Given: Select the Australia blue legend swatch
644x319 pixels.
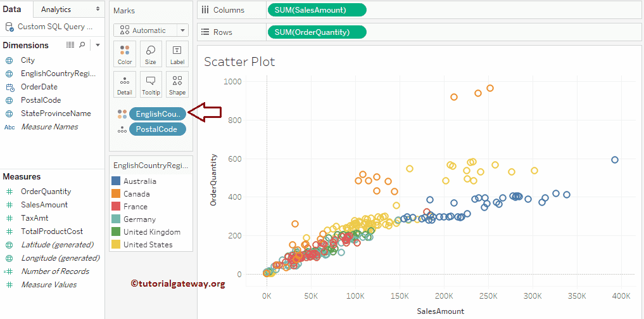Looking at the screenshot, I should click(x=116, y=181).
